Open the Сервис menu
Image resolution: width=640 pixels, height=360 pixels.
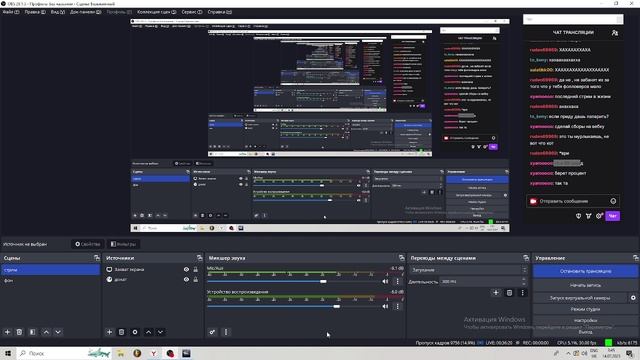[192, 12]
